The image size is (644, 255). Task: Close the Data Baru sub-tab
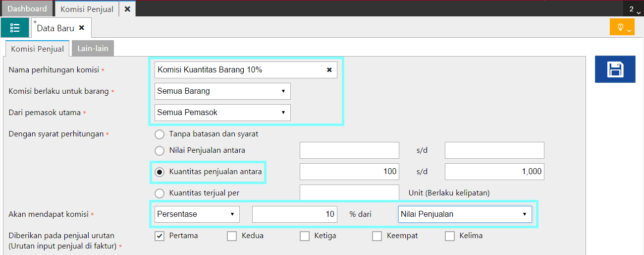click(x=82, y=28)
